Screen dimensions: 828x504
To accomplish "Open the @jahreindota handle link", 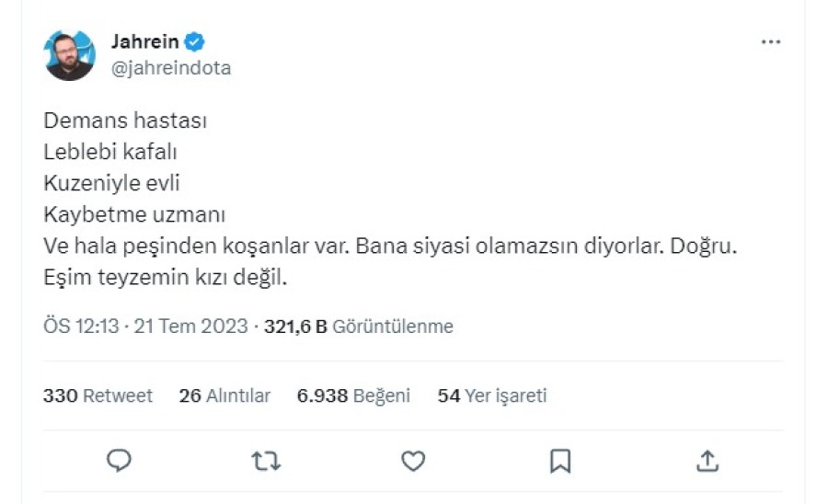I will [170, 68].
